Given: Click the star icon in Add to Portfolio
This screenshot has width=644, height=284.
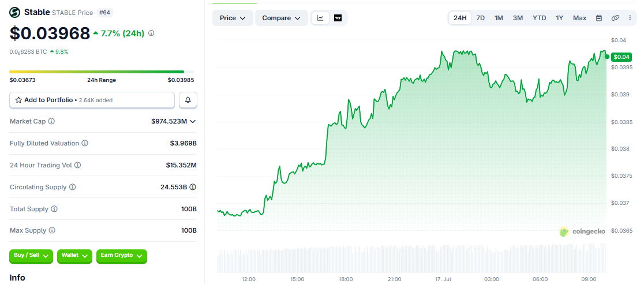Looking at the screenshot, I should pos(18,100).
